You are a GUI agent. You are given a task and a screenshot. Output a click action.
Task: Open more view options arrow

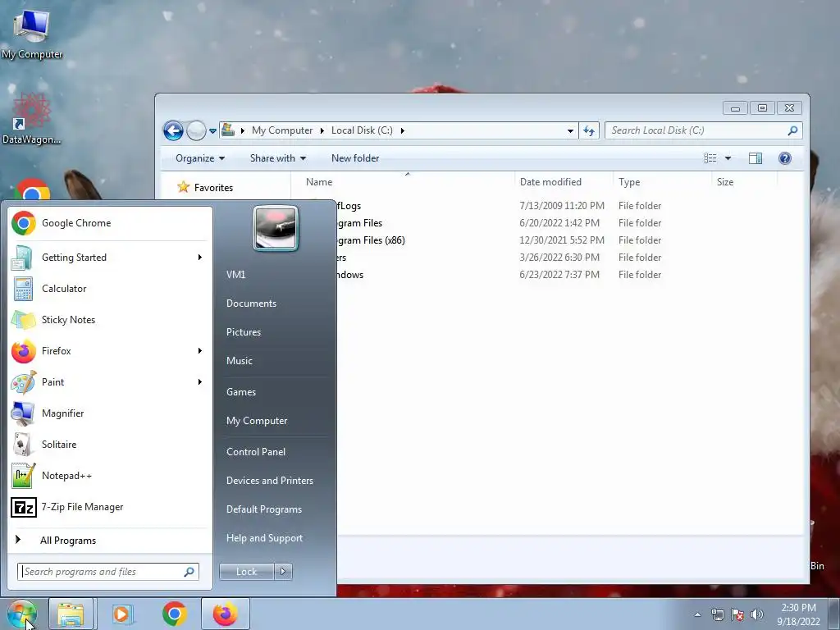(728, 158)
